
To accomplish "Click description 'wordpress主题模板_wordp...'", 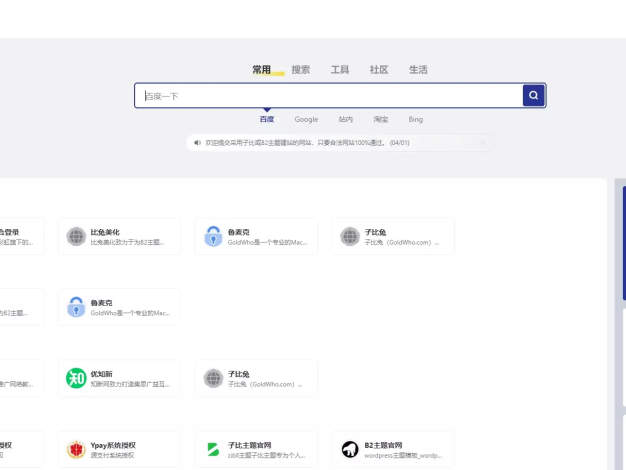I will (403, 455).
